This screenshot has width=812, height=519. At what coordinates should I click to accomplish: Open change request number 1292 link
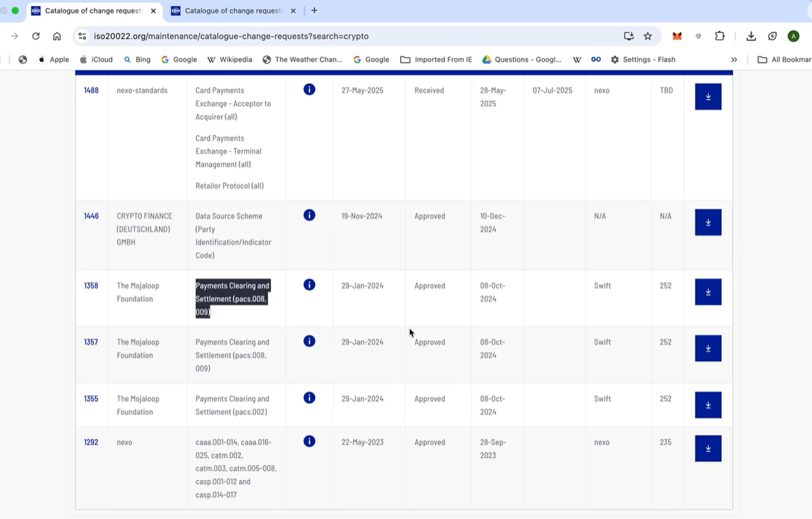tap(91, 442)
